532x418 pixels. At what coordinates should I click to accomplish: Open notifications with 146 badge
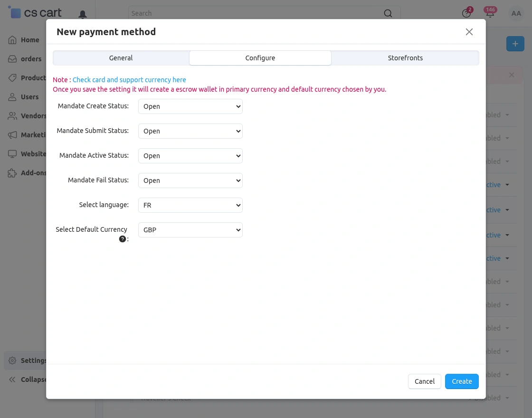point(490,13)
